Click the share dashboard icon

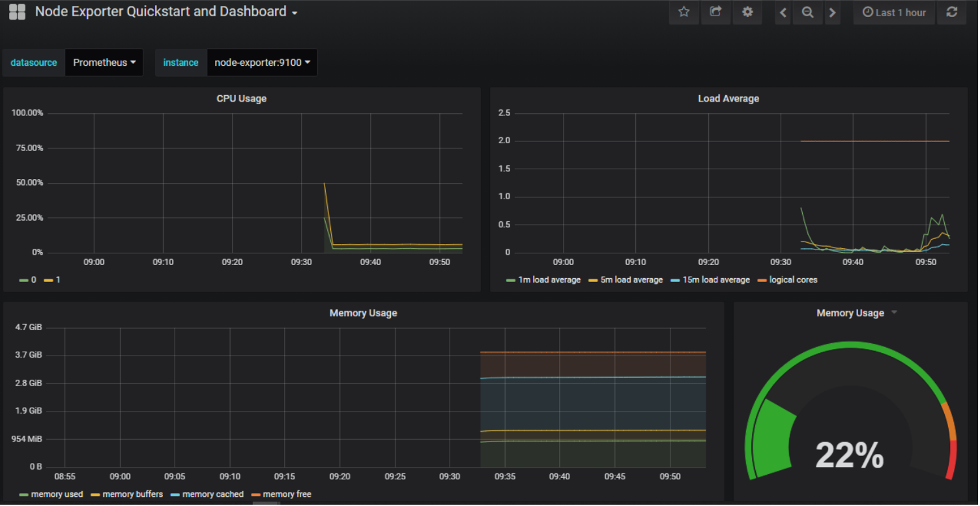click(x=715, y=12)
